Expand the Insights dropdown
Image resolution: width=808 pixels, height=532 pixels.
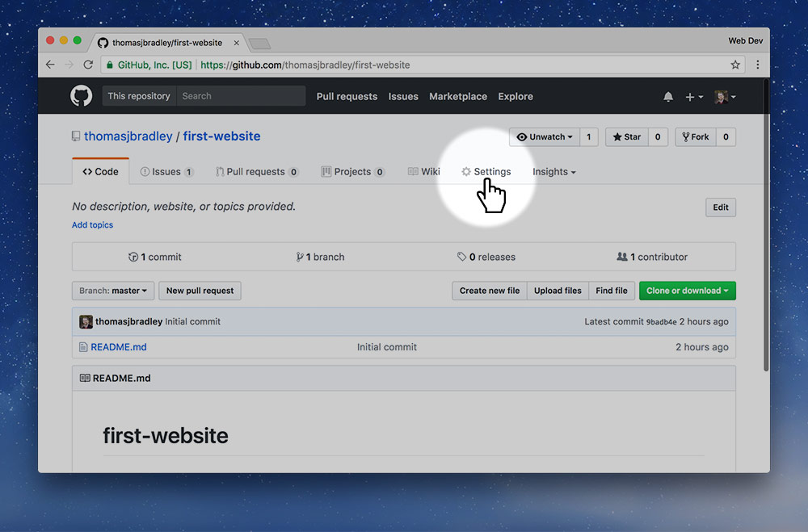click(554, 171)
